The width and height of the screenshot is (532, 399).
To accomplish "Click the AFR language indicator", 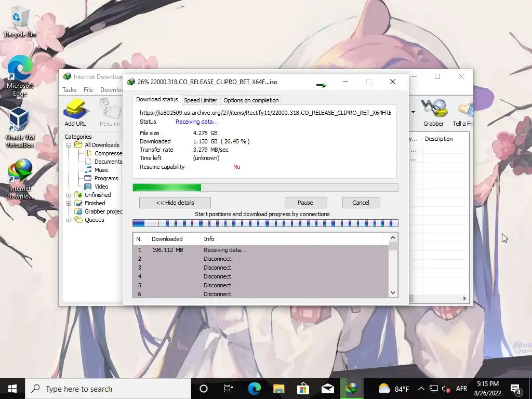I will coord(461,389).
